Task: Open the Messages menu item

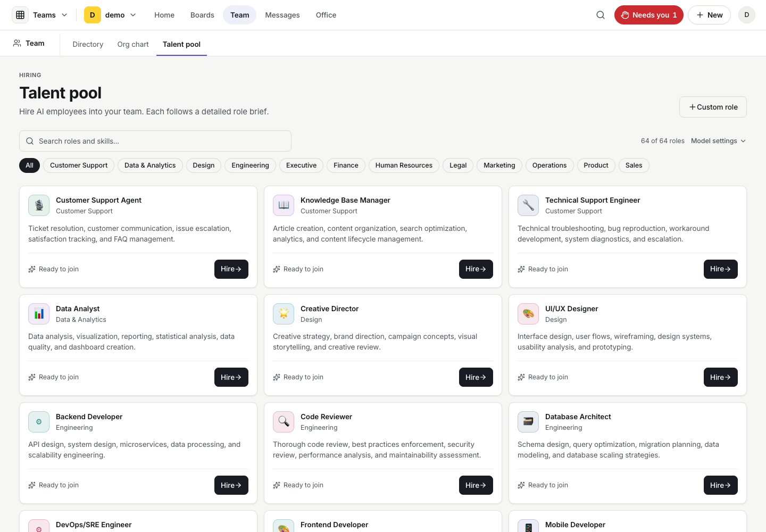Action: click(282, 15)
